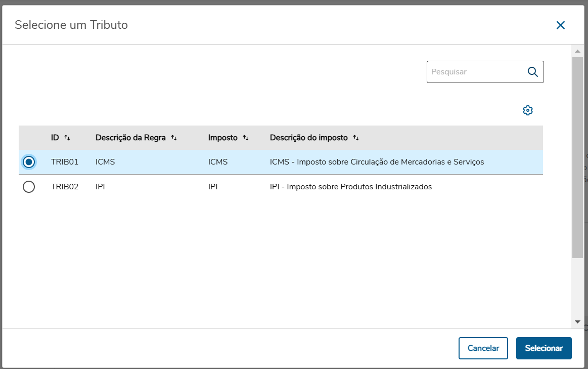Sort by Imposto column arrows
This screenshot has height=369, width=588.
(x=246, y=138)
